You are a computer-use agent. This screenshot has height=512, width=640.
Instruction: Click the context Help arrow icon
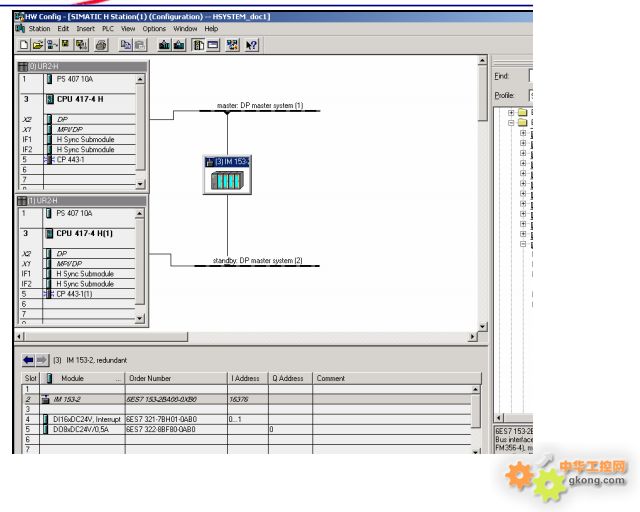coord(251,45)
